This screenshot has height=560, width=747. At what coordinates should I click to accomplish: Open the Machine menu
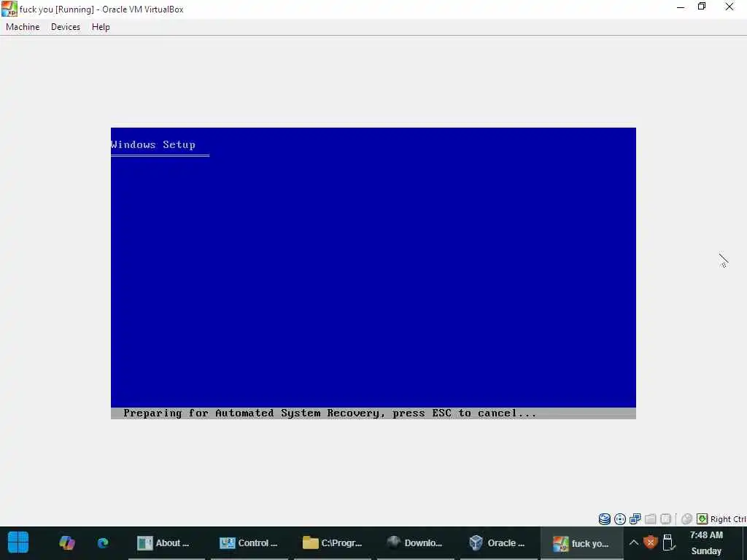(x=23, y=27)
